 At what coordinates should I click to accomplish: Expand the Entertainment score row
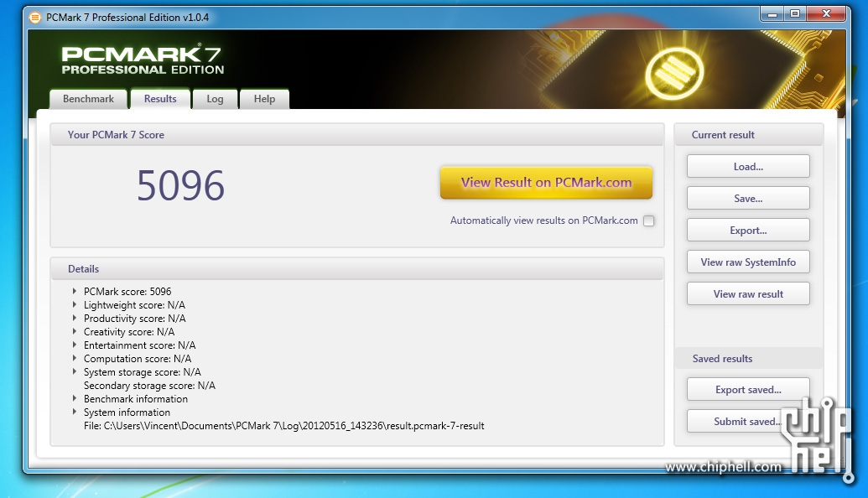pos(74,345)
